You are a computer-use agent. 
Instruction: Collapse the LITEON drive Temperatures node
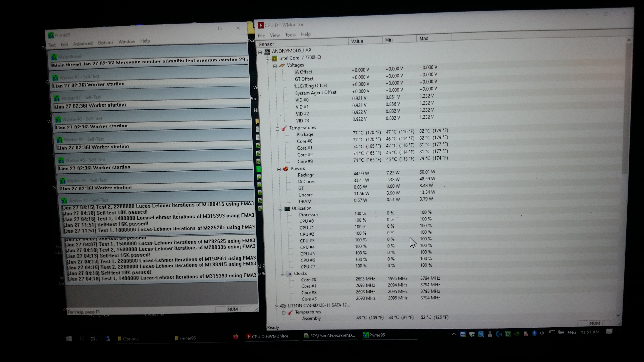[283, 313]
